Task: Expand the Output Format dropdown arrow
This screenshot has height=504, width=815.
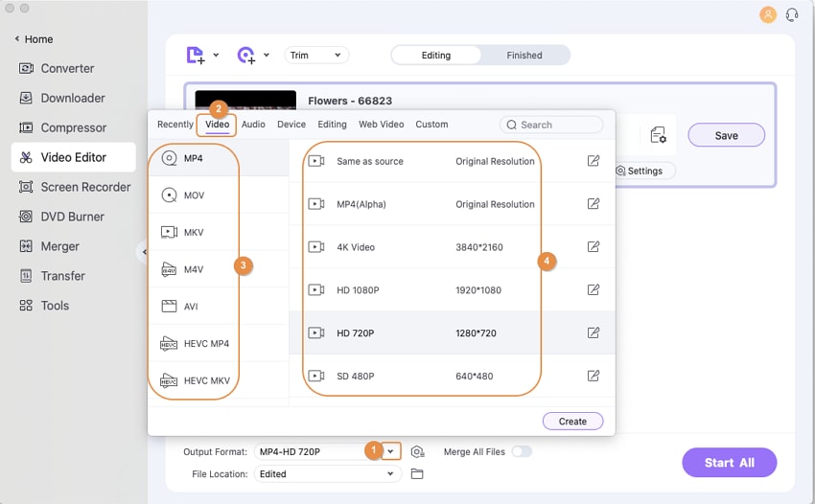Action: coord(390,451)
